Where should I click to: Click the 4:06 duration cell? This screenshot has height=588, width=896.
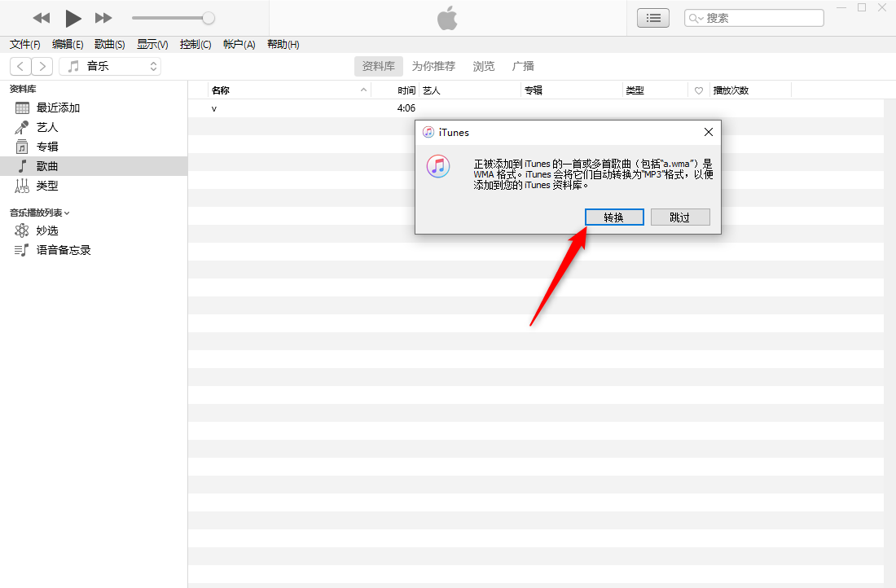406,108
